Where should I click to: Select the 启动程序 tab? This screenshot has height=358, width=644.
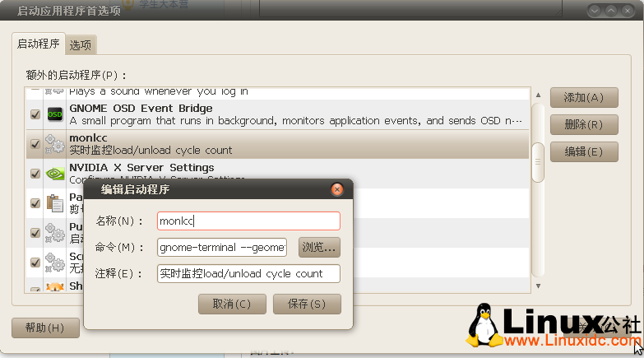click(x=38, y=44)
